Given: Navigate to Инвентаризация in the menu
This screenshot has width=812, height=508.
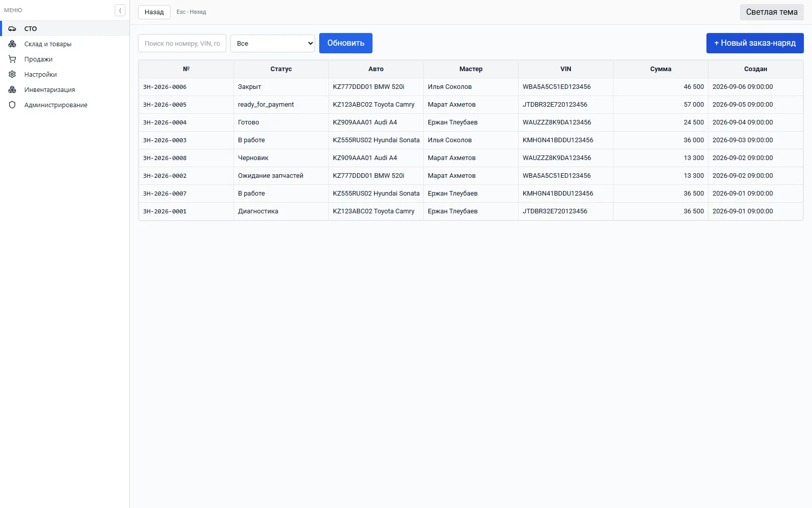Looking at the screenshot, I should [65, 89].
